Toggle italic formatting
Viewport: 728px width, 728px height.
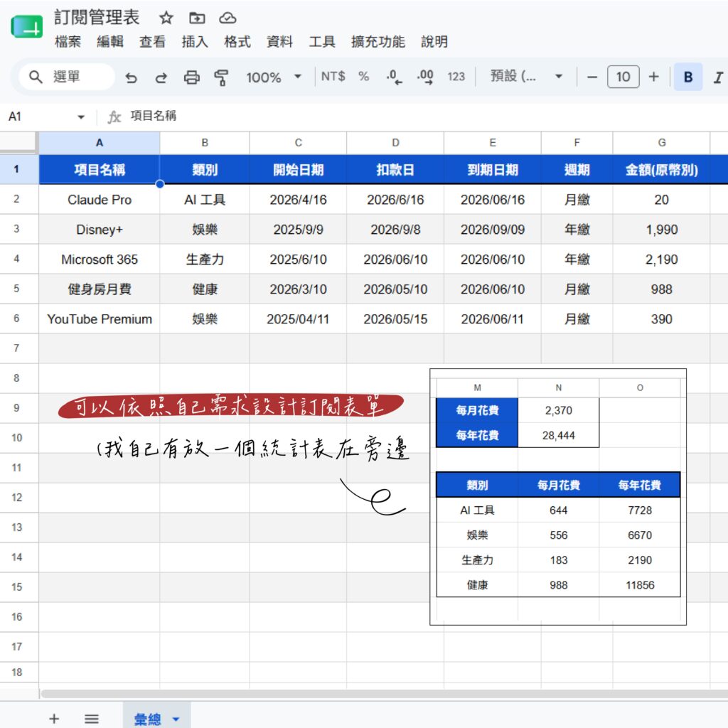718,77
